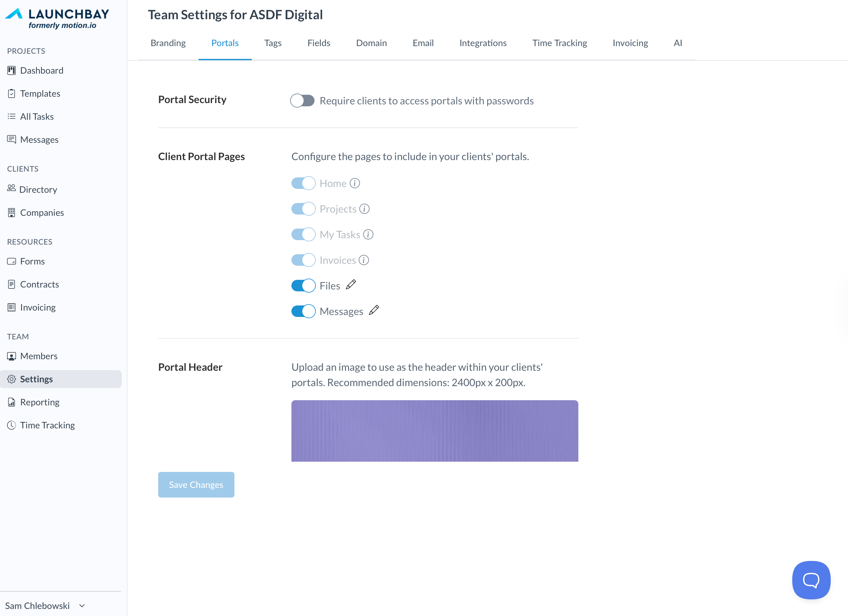Click the info icon beside Invoices
Screen dimensions: 848x616
(363, 260)
